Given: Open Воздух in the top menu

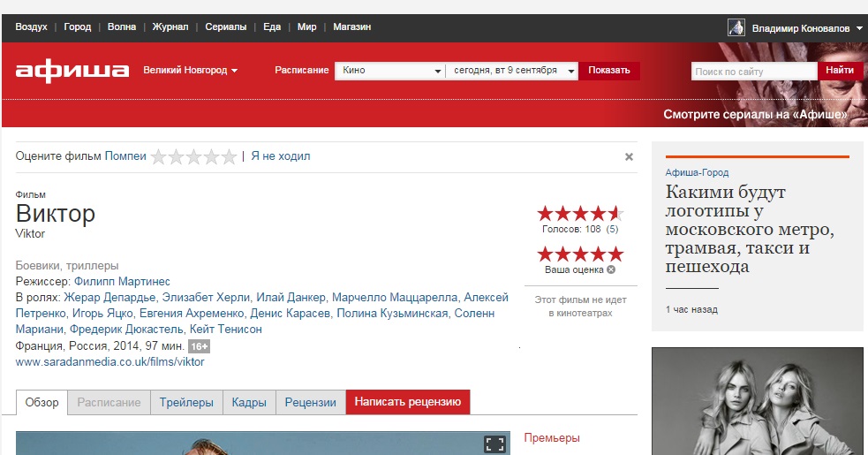Looking at the screenshot, I should 32,27.
